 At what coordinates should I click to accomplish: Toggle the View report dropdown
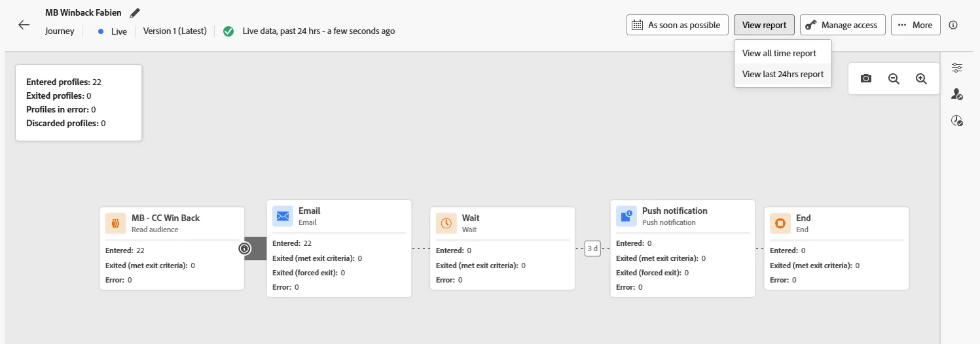tap(764, 25)
